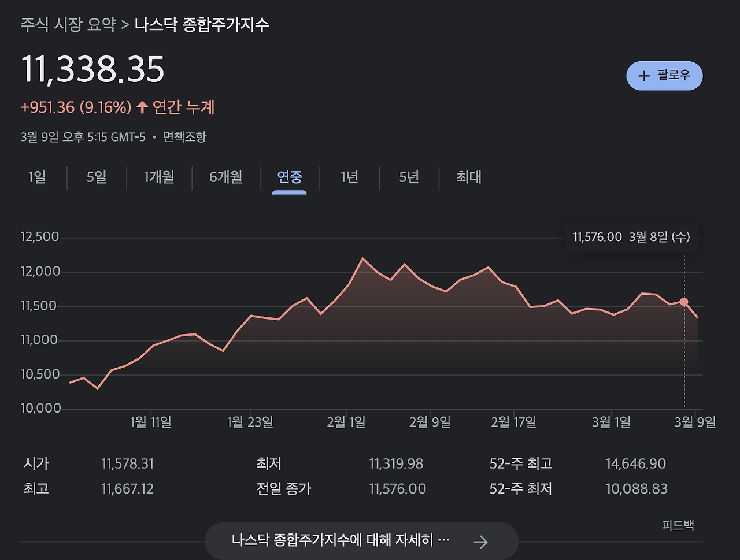Click the 10,000 y-axis label
740x560 pixels.
coord(40,409)
